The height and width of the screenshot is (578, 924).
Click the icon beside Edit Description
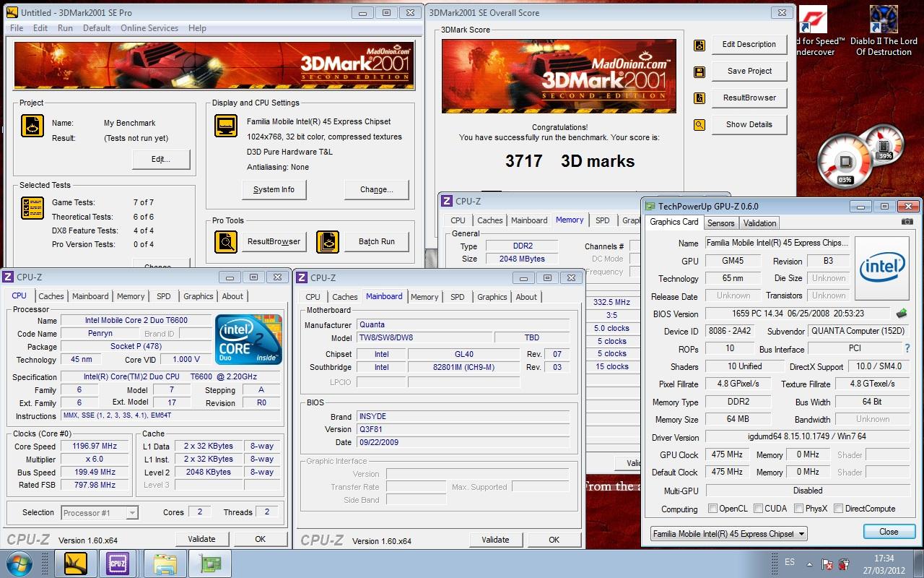(x=699, y=45)
